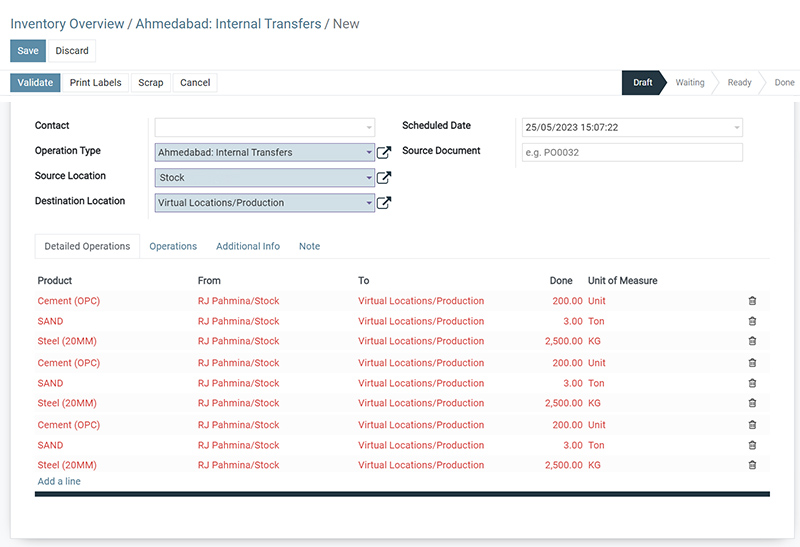
Task: Select the Note tab
Action: coord(309,246)
